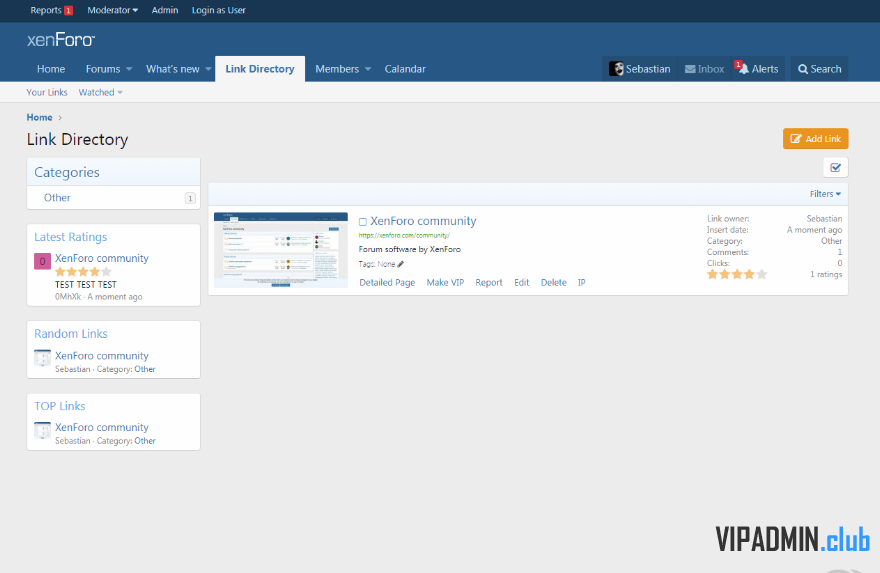Screen dimensions: 880x573
Task: Open the Members tab
Action: pyautogui.click(x=337, y=69)
